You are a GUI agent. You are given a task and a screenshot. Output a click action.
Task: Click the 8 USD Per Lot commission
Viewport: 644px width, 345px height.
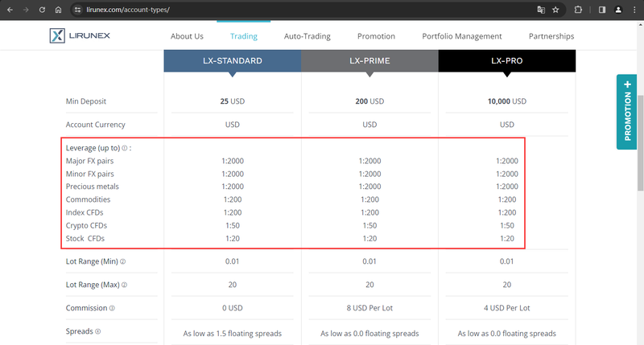point(369,308)
